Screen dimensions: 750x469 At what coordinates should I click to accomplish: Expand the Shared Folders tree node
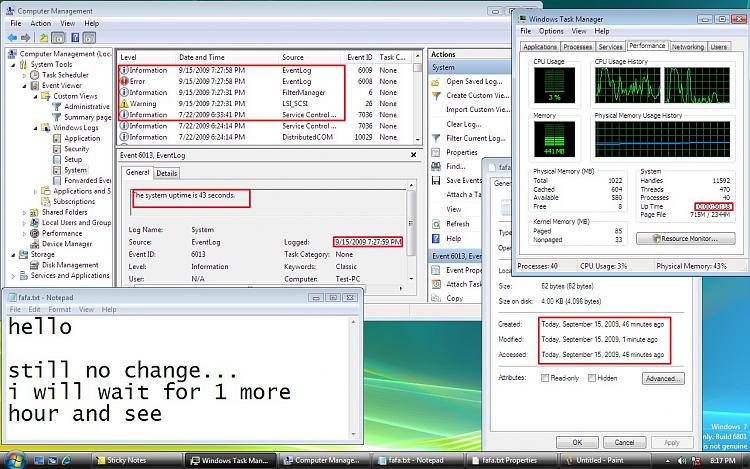24,212
